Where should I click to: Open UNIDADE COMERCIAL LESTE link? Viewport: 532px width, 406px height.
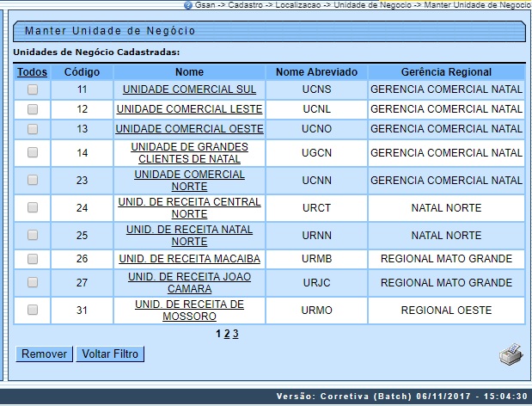189,109
